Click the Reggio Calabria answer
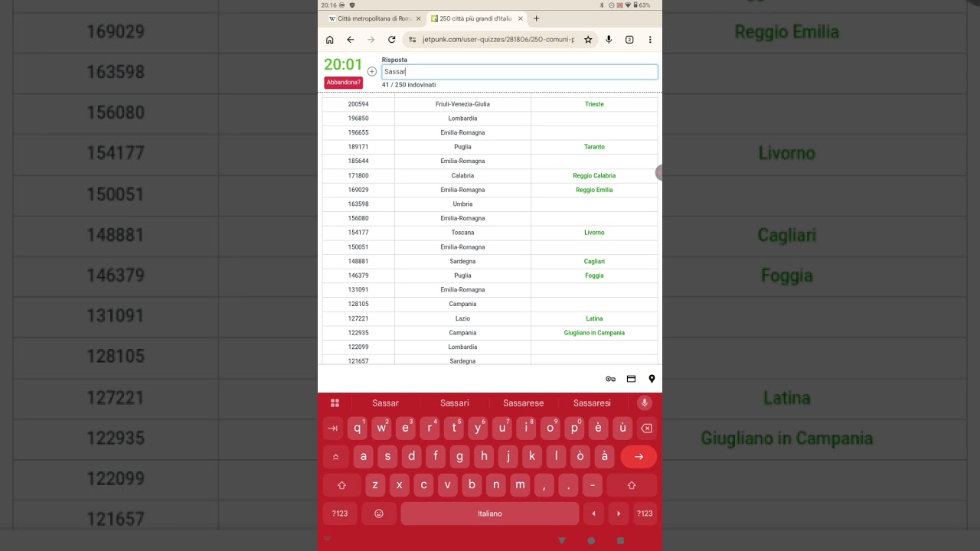This screenshot has height=551, width=980. tap(594, 176)
